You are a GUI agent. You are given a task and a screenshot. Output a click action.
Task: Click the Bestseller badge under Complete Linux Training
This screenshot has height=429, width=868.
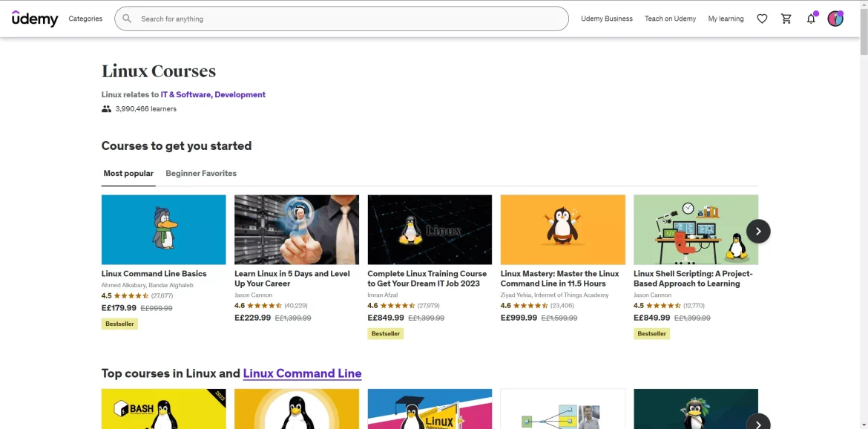pos(385,334)
